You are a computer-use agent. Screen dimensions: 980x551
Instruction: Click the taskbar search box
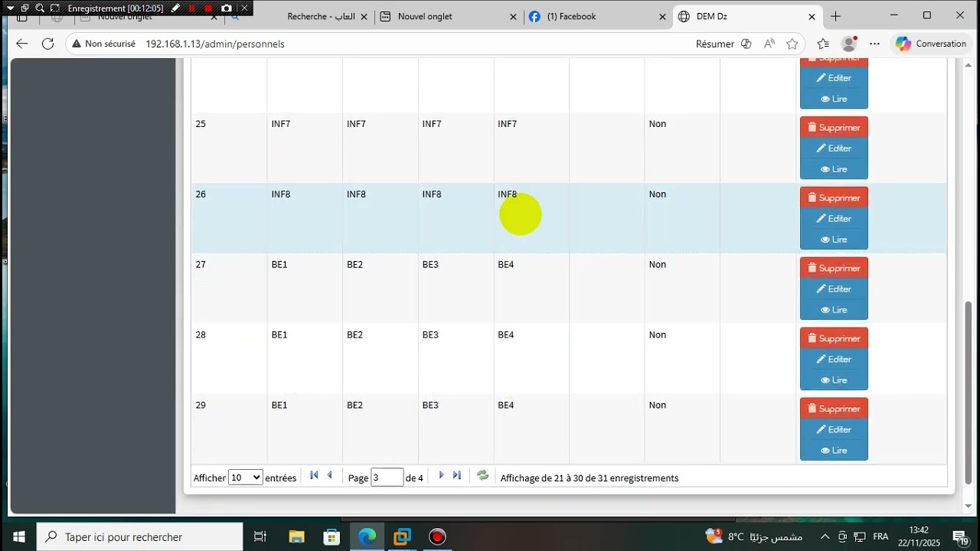(140, 536)
